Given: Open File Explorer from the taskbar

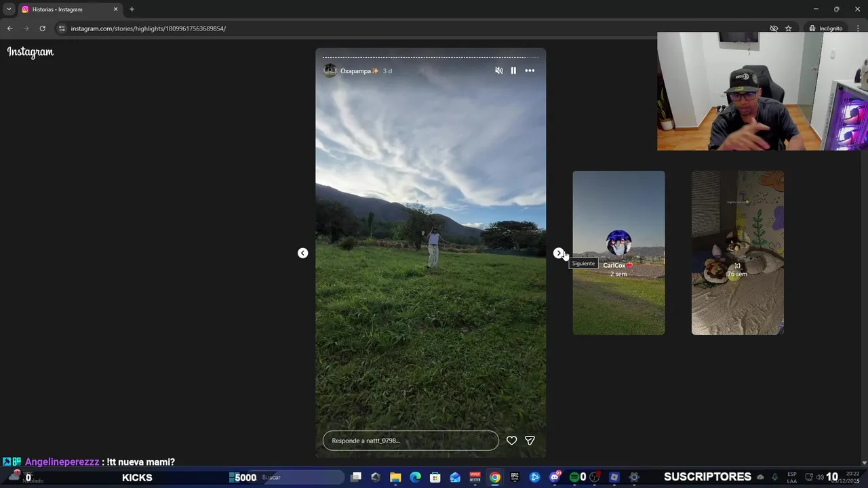Looking at the screenshot, I should point(395,477).
